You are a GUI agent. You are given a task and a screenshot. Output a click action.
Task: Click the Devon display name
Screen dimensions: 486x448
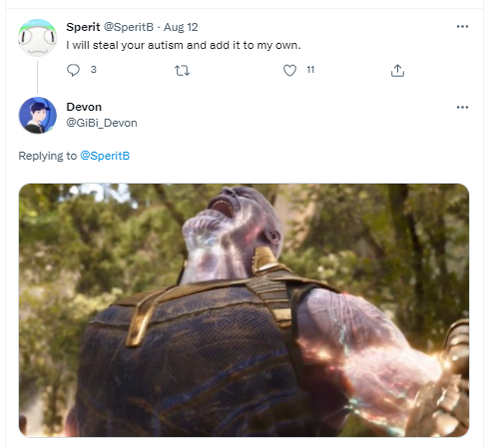84,107
